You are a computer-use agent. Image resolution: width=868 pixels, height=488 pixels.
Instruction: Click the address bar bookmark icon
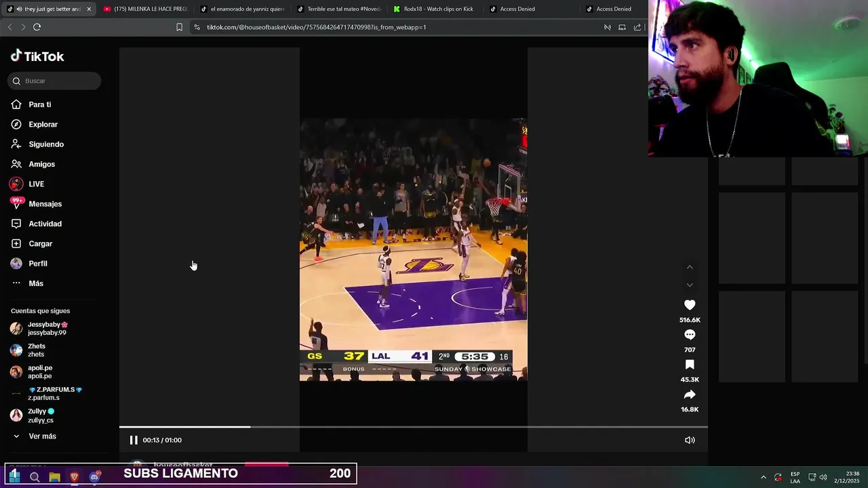[x=179, y=27]
